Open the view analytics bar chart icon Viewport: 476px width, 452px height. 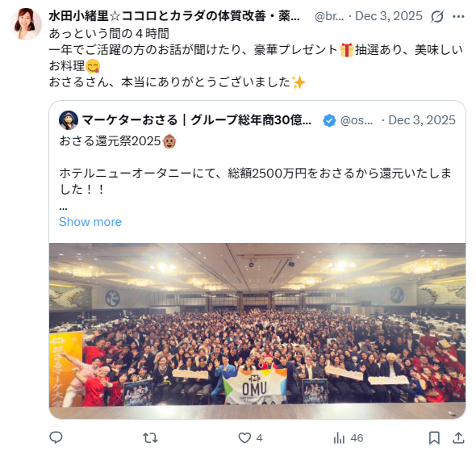pyautogui.click(x=339, y=437)
